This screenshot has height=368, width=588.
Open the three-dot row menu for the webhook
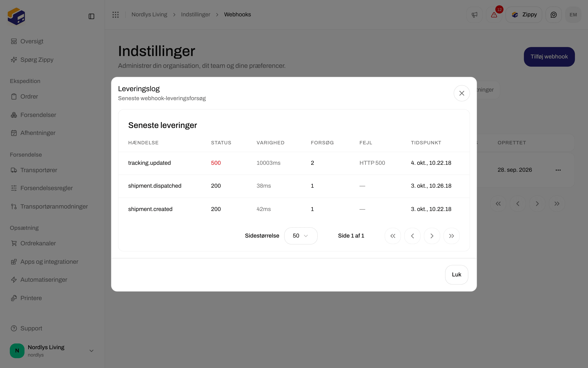(558, 170)
